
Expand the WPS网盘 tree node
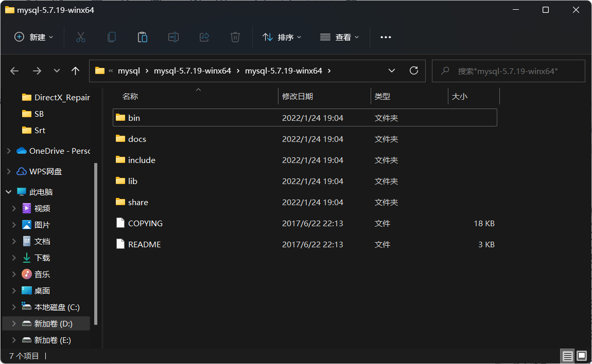(9, 171)
